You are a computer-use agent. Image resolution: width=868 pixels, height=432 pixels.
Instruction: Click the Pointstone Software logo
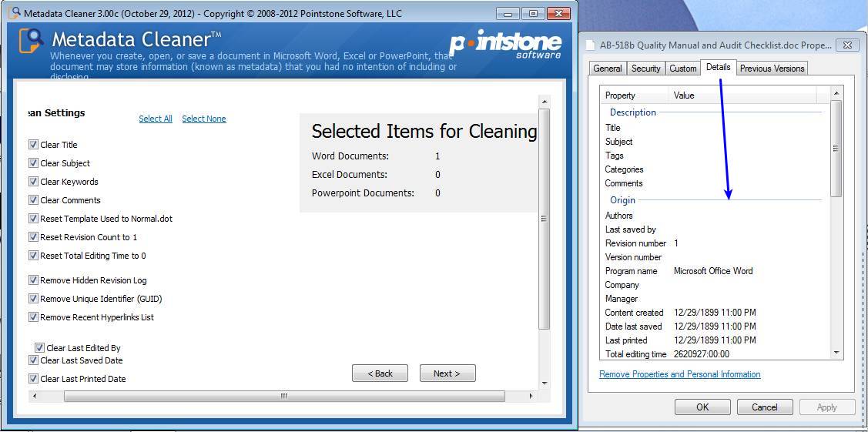[505, 44]
